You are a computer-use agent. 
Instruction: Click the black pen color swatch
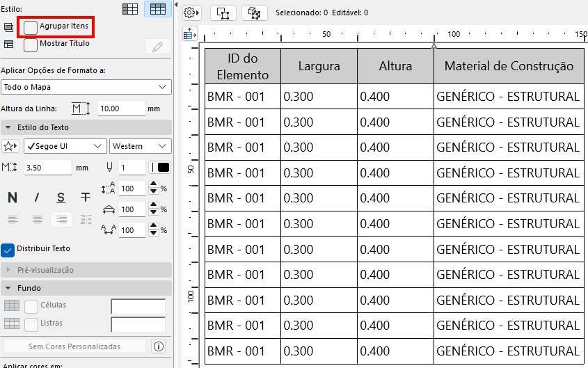[x=164, y=168]
